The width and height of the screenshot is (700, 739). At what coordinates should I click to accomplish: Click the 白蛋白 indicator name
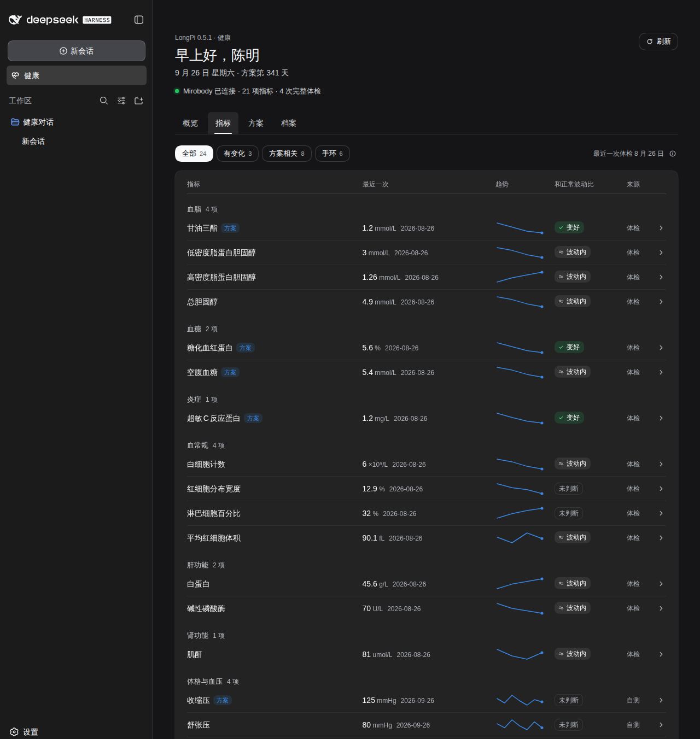point(199,584)
